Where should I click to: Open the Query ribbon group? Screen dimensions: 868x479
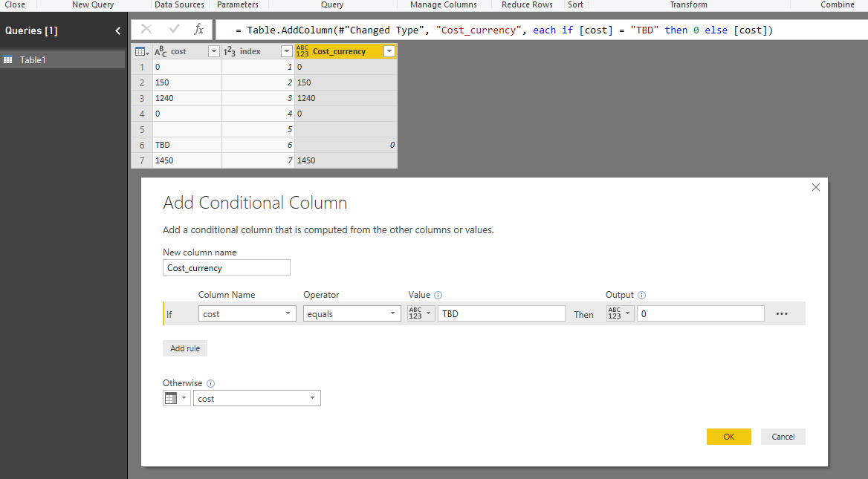point(332,4)
